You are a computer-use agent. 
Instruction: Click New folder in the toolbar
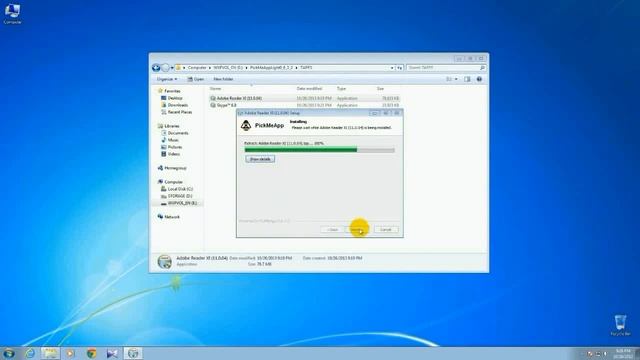[223, 79]
